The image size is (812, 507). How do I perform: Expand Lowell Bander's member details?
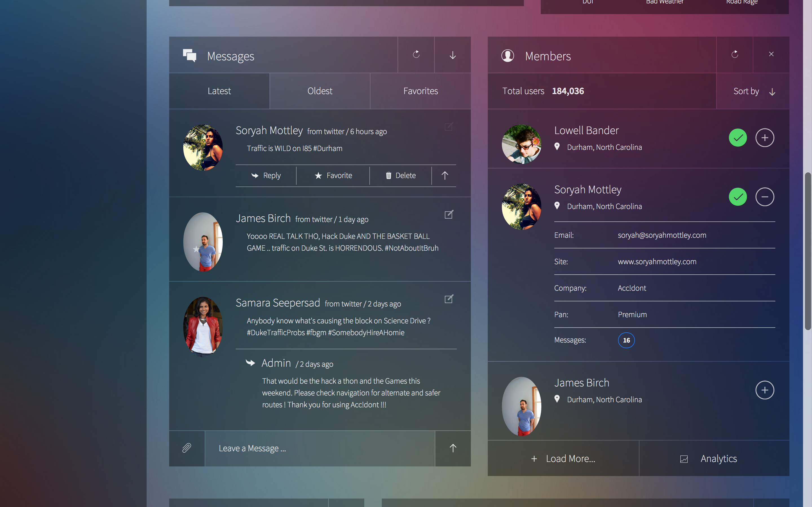click(764, 138)
